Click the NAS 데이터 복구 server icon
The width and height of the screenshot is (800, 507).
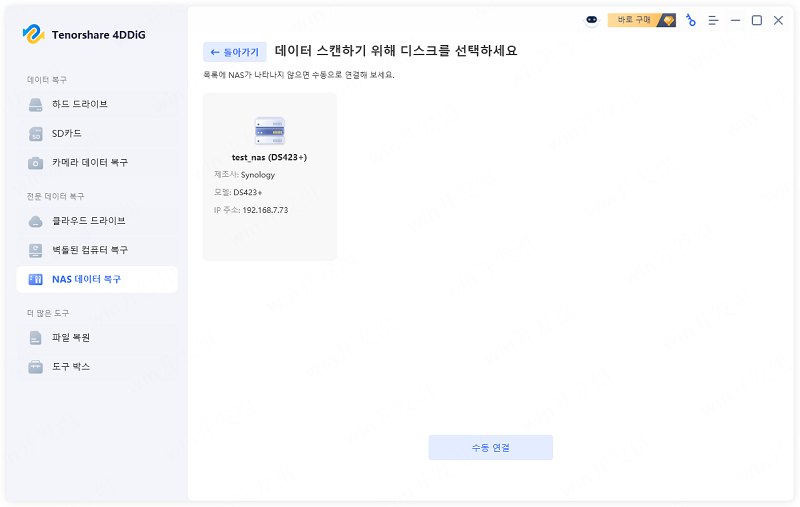(35, 280)
